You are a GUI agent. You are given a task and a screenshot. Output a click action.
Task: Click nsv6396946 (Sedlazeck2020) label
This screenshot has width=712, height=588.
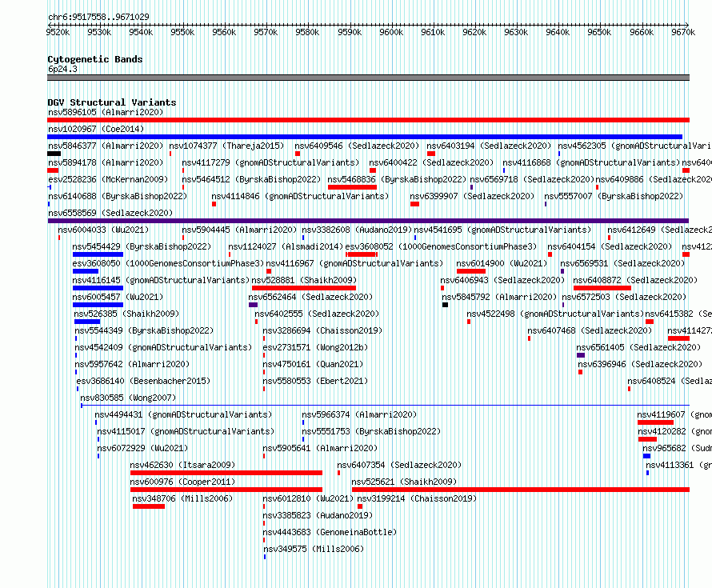pos(640,364)
